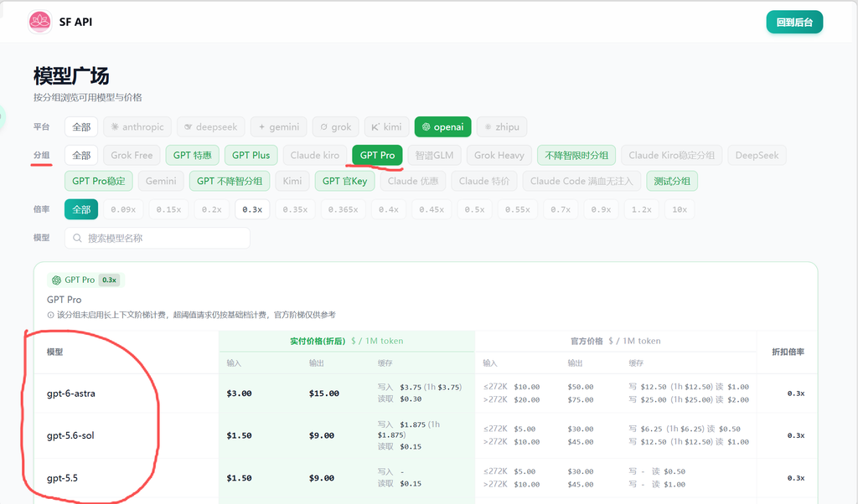Select the Claude 优惠 group
The image size is (858, 504).
[413, 181]
